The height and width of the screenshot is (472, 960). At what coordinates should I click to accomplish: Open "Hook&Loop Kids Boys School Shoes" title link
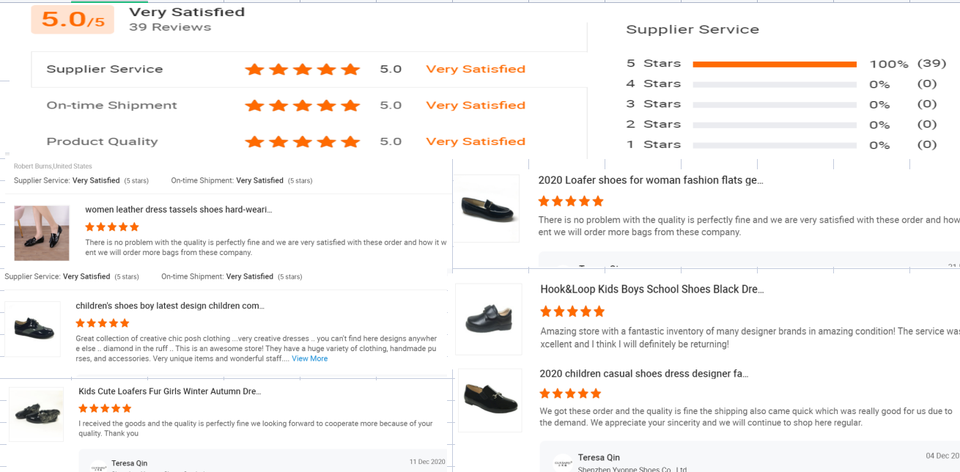[x=651, y=289]
